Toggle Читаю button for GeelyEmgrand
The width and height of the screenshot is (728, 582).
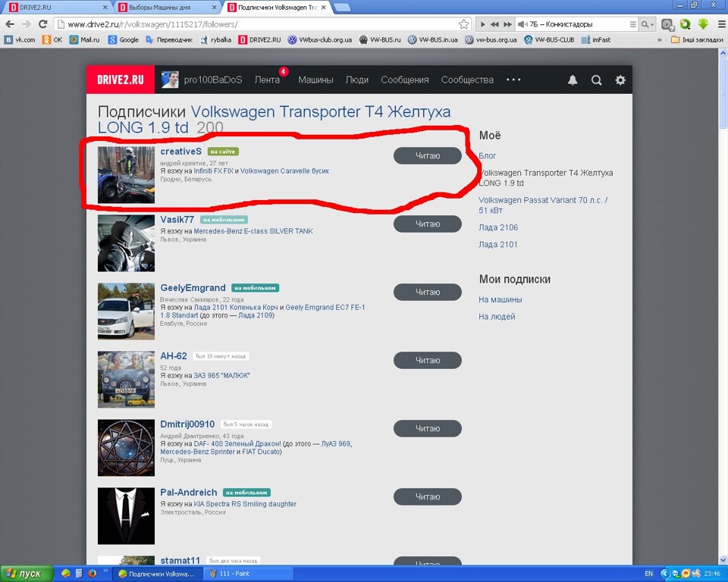428,292
